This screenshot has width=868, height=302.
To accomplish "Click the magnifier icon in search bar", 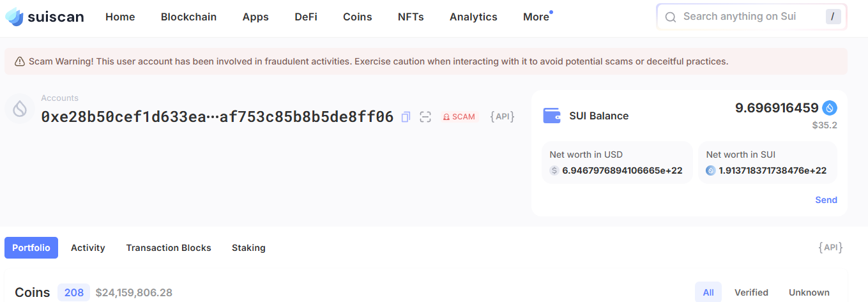I will [671, 17].
